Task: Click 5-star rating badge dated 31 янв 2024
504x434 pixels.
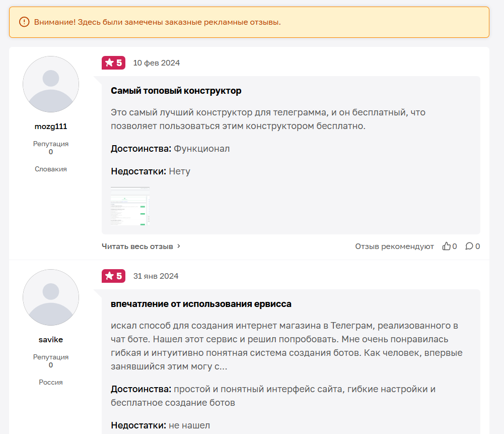Action: click(x=113, y=276)
